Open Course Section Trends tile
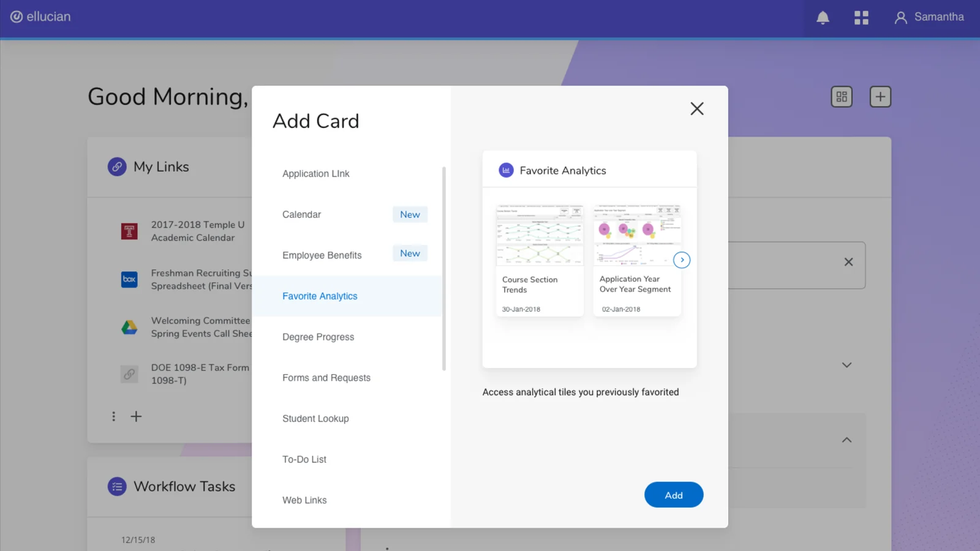This screenshot has height=551, width=980. pyautogui.click(x=540, y=260)
